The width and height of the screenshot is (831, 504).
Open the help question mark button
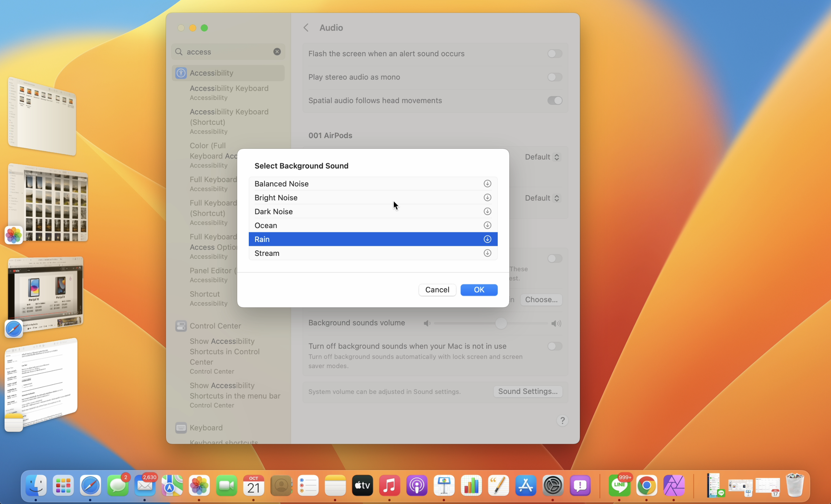[x=562, y=421]
